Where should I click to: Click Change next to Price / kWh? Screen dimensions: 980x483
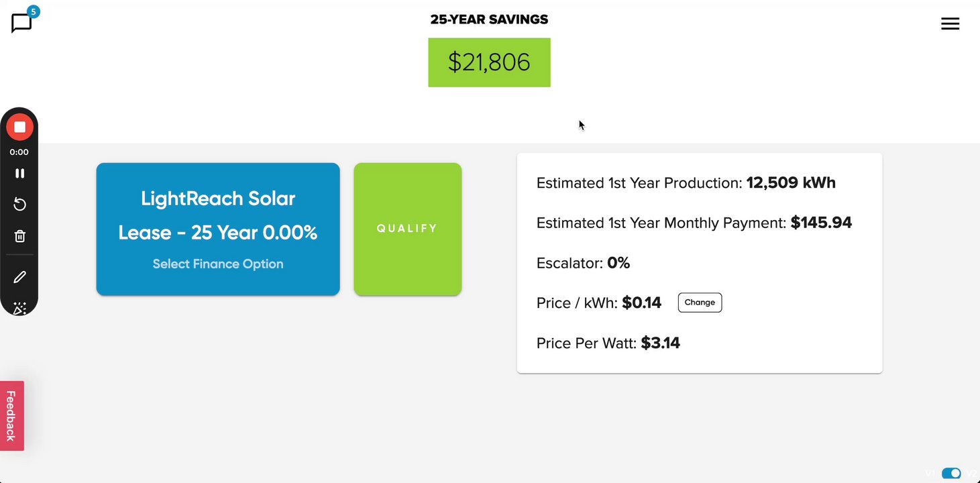[x=700, y=303]
